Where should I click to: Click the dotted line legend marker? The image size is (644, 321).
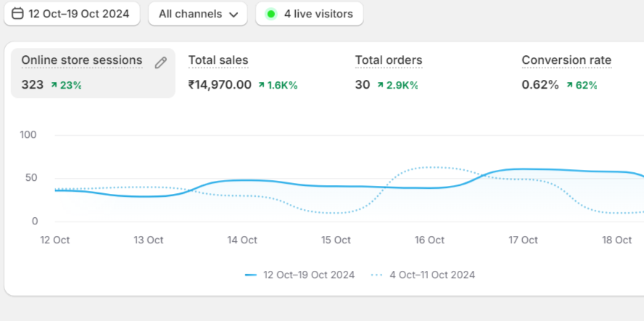point(376,275)
